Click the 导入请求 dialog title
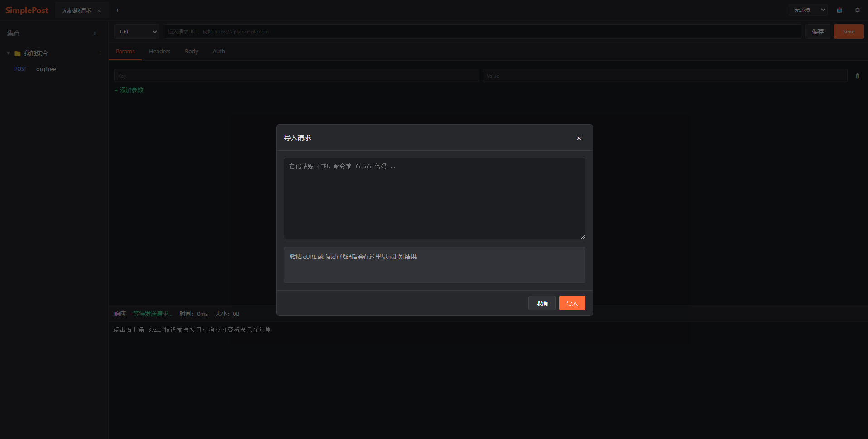Image resolution: width=868 pixels, height=439 pixels. pyautogui.click(x=297, y=138)
